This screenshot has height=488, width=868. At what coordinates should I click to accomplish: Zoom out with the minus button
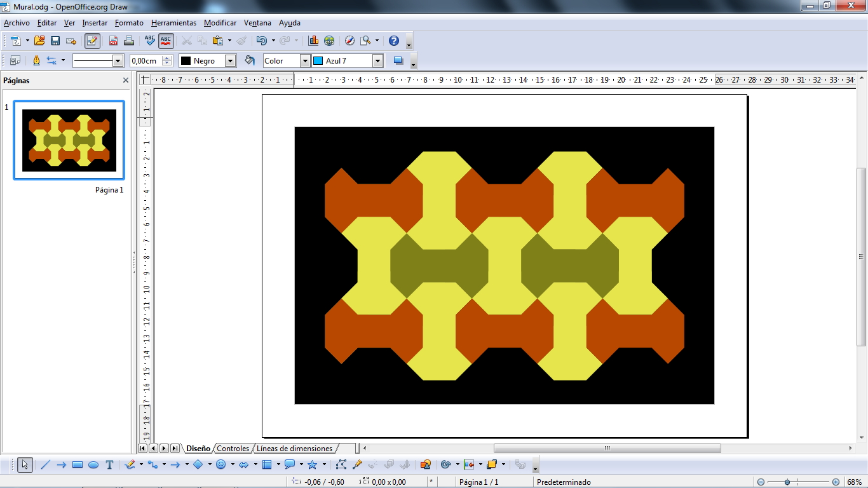click(x=761, y=482)
